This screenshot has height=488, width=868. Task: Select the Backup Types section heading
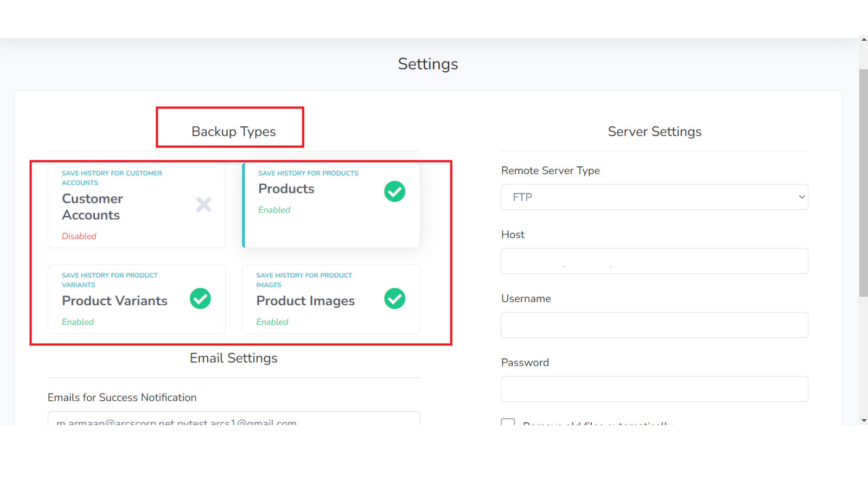click(x=233, y=132)
